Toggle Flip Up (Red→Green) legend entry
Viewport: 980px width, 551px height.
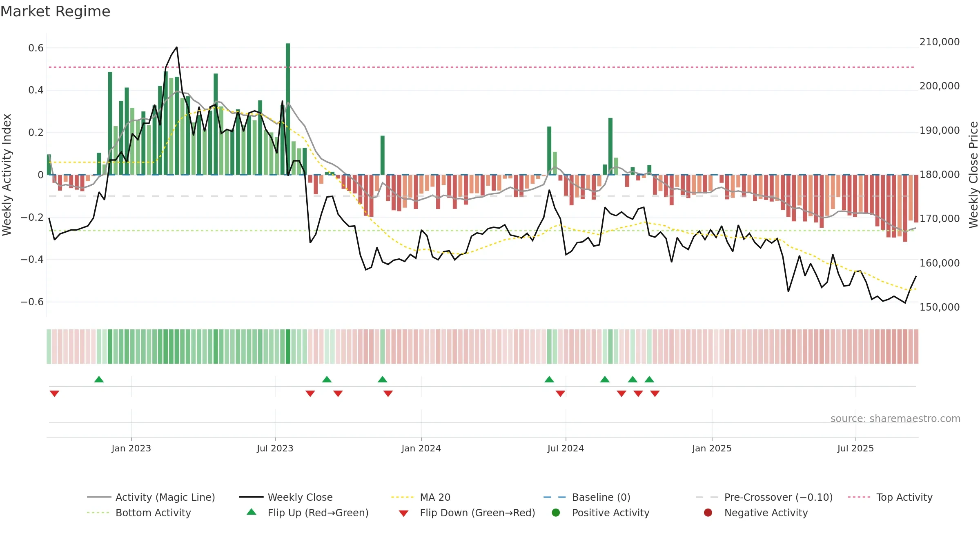coord(307,513)
